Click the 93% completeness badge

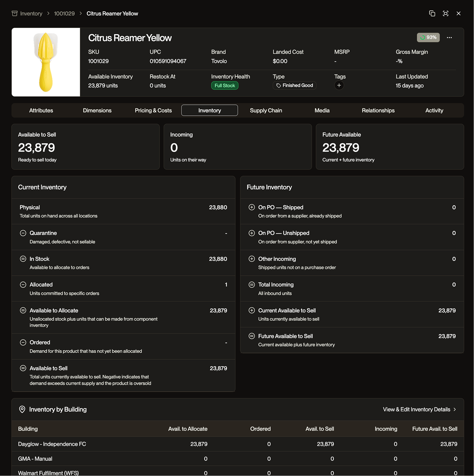coord(428,38)
